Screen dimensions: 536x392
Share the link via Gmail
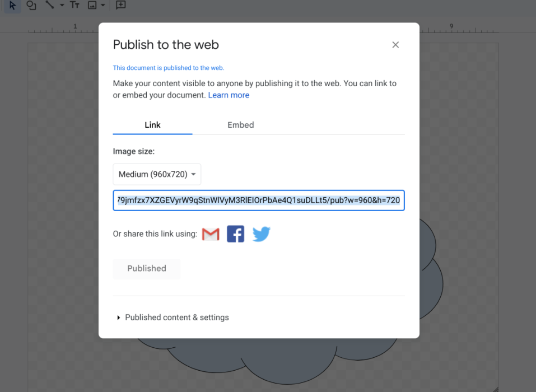pyautogui.click(x=210, y=234)
